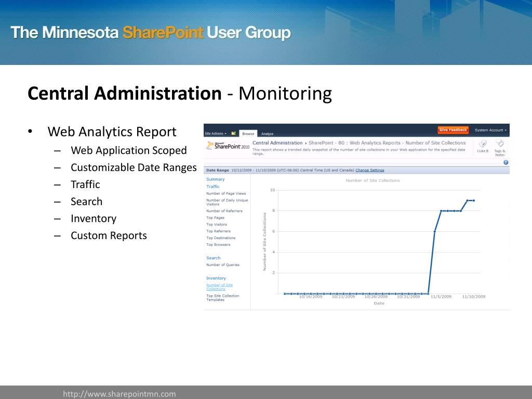
Task: Click the Custom Reports bullet text
Action: [x=109, y=235]
